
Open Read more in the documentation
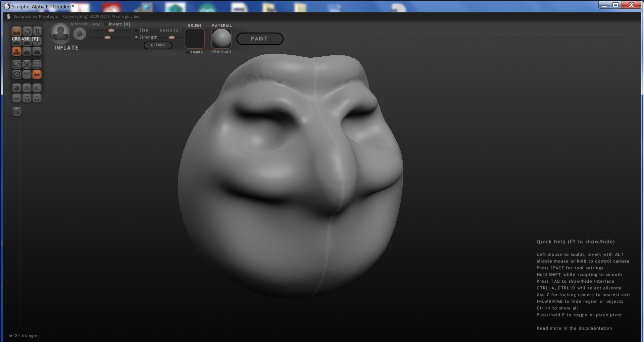click(574, 328)
